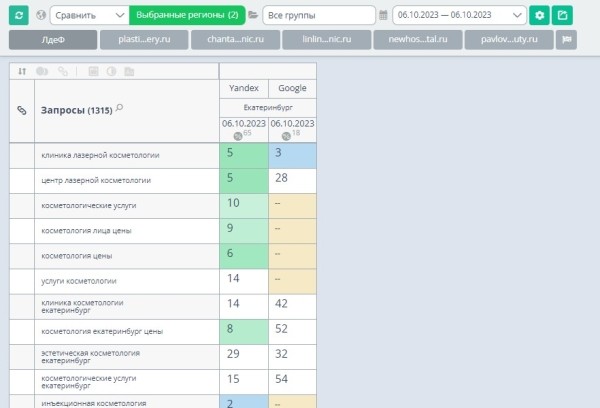
Task: Click the calendar icon beside date range
Action: (383, 15)
